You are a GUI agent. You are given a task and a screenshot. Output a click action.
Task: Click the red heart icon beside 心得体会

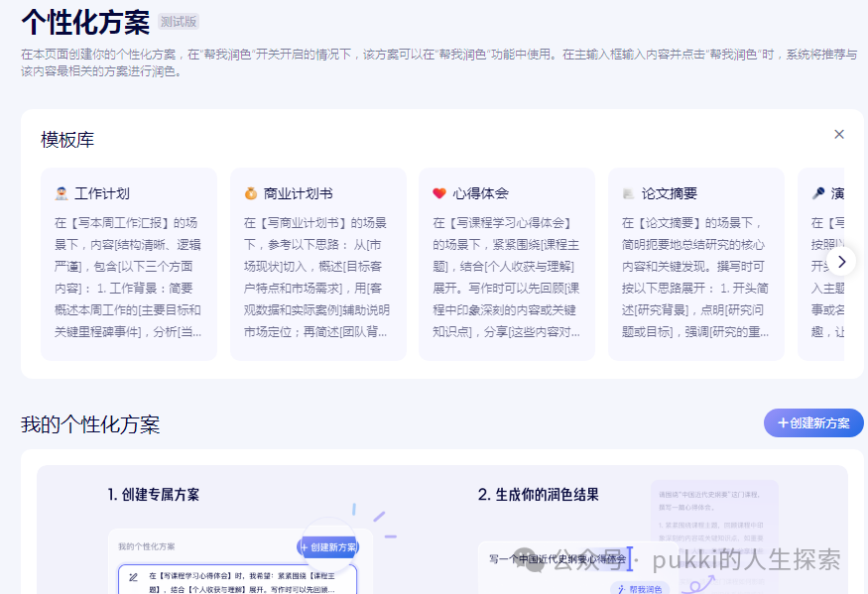click(439, 193)
